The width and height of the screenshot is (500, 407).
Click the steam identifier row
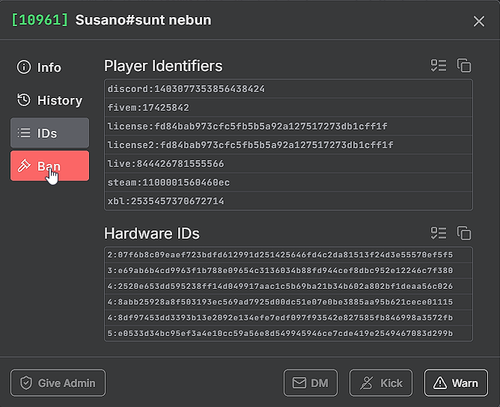tap(288, 182)
